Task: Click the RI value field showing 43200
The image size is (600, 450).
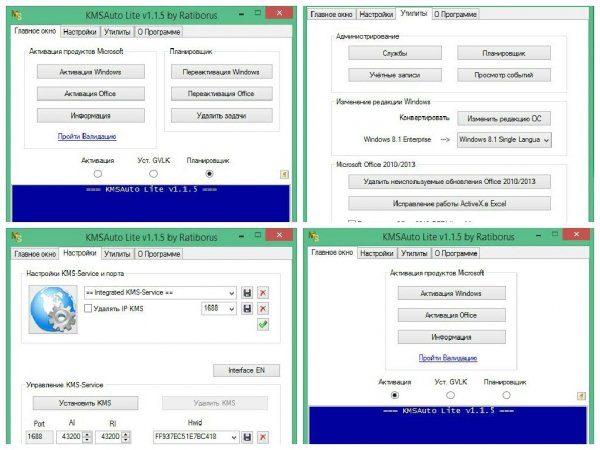Action: pos(108,437)
